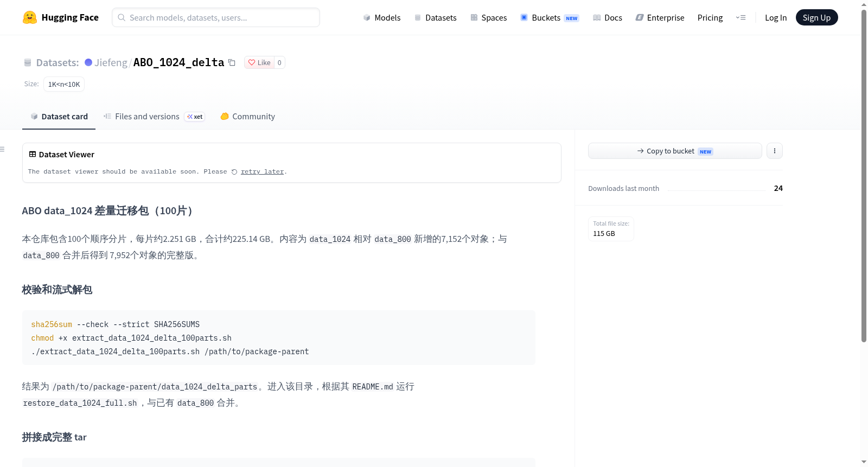
Task: Click the Log In link
Action: (776, 17)
